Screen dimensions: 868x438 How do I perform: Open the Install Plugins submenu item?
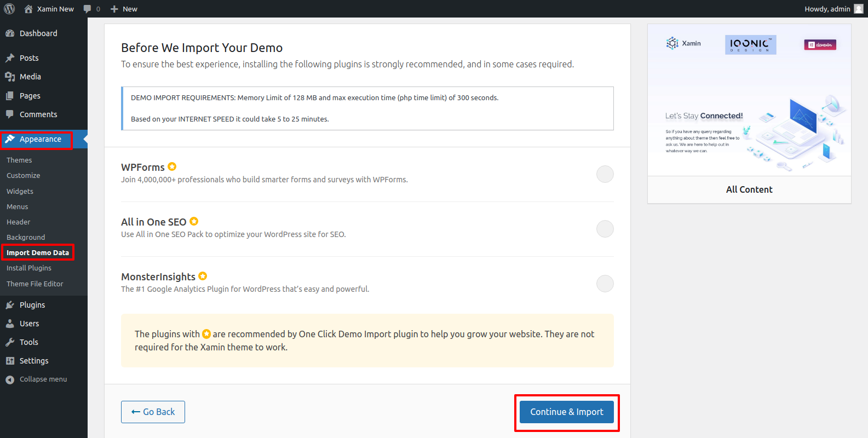tap(29, 268)
